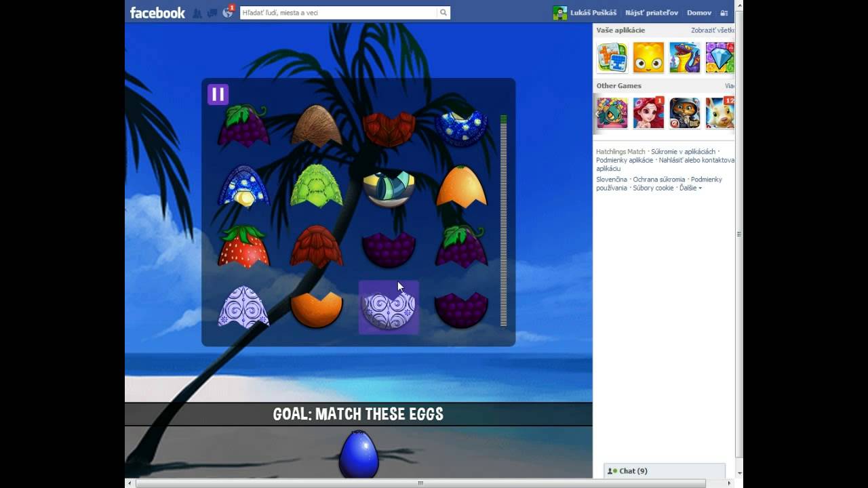Select the red strawberry egg
Viewport: 868px width, 488px height.
[243, 247]
